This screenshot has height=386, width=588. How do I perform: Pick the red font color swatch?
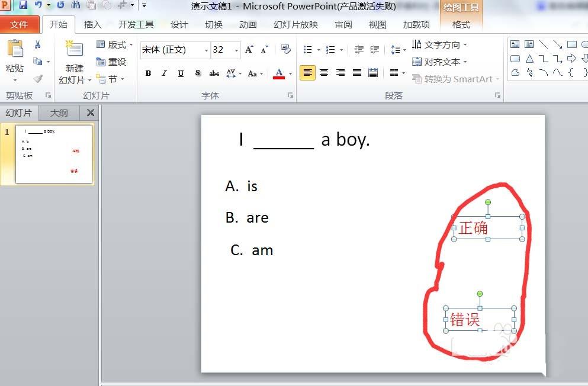(x=279, y=78)
